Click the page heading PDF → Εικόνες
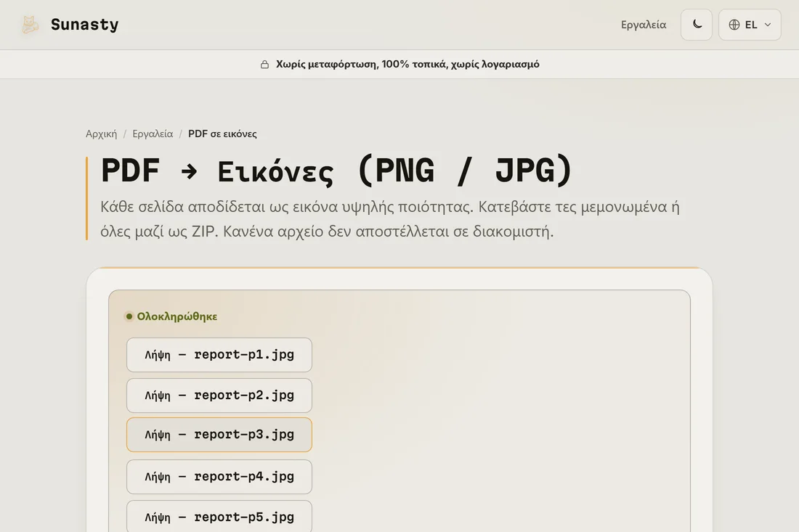 (x=336, y=171)
